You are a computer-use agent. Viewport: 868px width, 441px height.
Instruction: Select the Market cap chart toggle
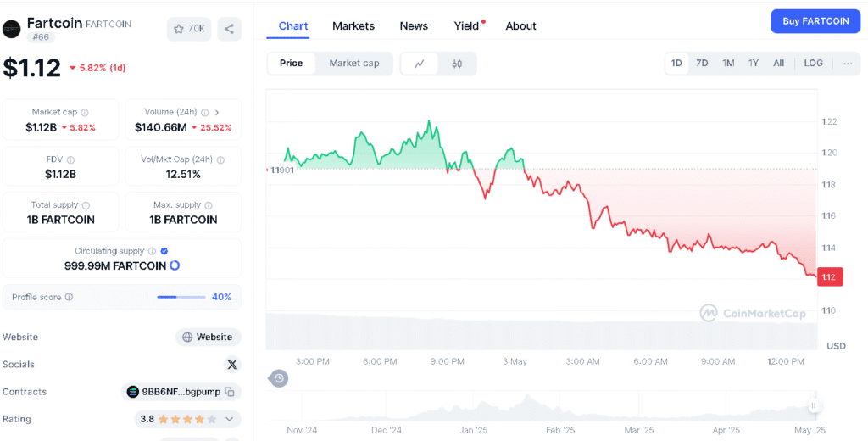pyautogui.click(x=354, y=63)
